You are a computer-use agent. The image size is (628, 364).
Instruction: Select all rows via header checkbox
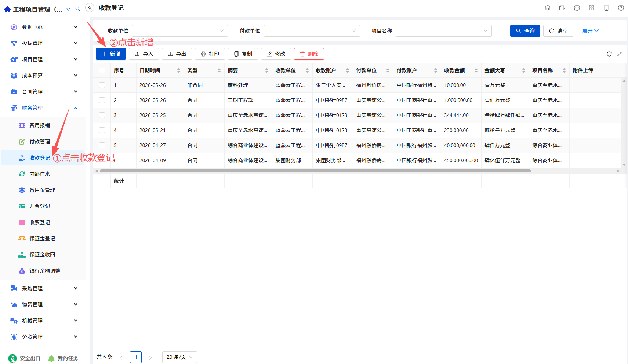point(102,70)
